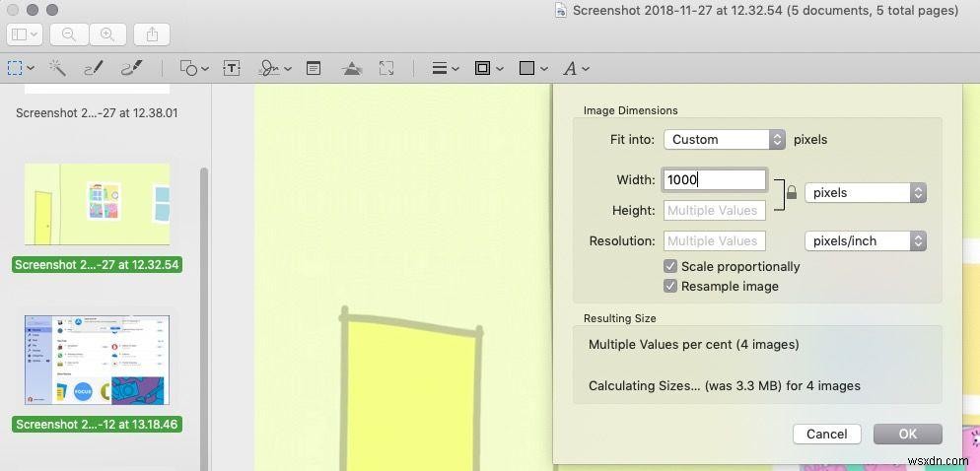The height and width of the screenshot is (471, 980).
Task: Open the signature list arrow
Action: pos(288,69)
